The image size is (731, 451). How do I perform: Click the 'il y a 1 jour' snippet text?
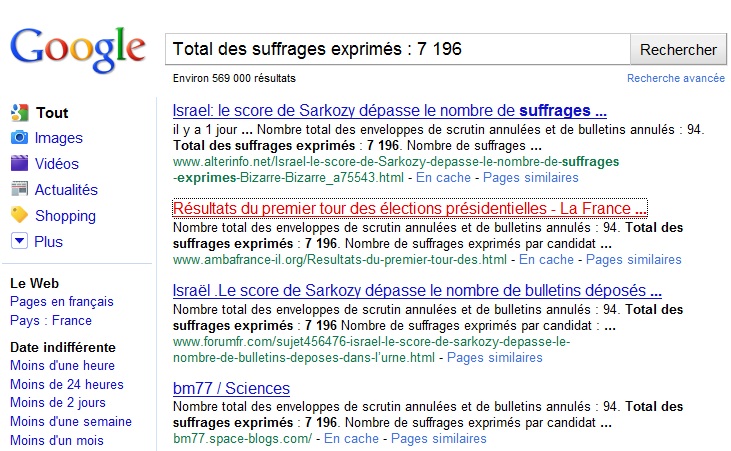point(205,130)
